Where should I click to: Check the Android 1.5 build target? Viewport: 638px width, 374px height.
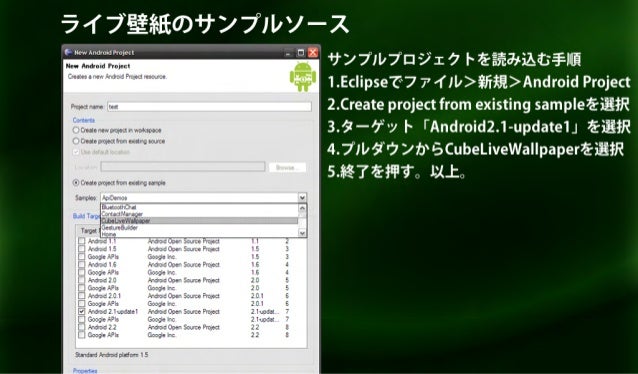[82, 249]
